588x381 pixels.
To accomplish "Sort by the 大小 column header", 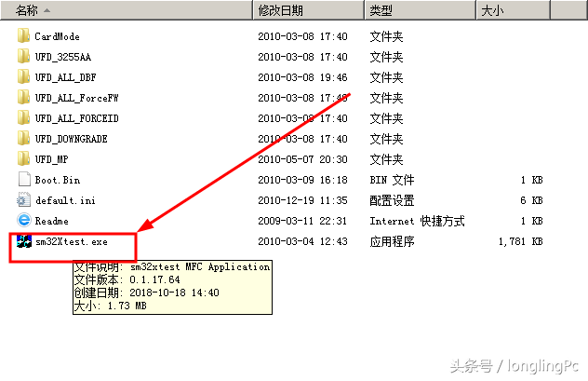I will 513,10.
